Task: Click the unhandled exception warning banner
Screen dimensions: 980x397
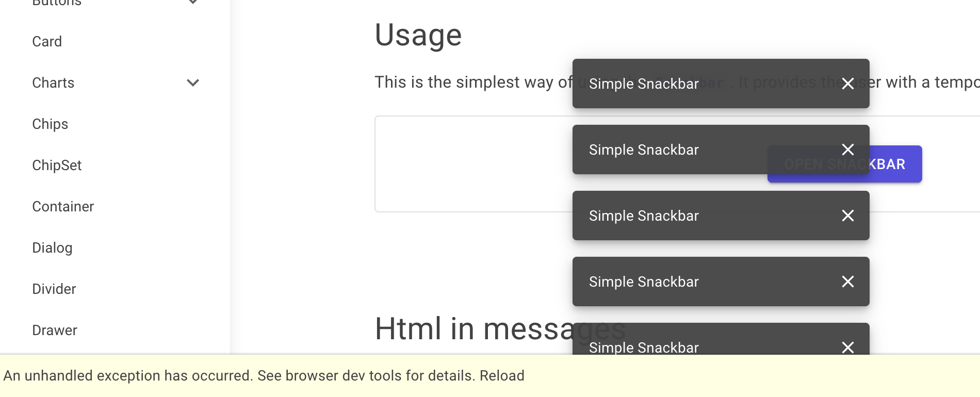Action: pos(258,375)
